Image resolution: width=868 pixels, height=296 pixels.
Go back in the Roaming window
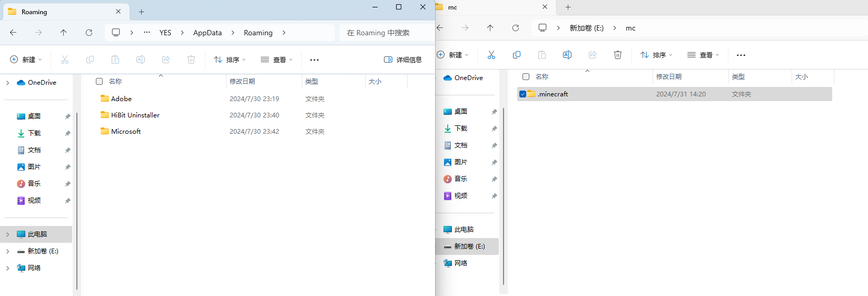(x=13, y=33)
